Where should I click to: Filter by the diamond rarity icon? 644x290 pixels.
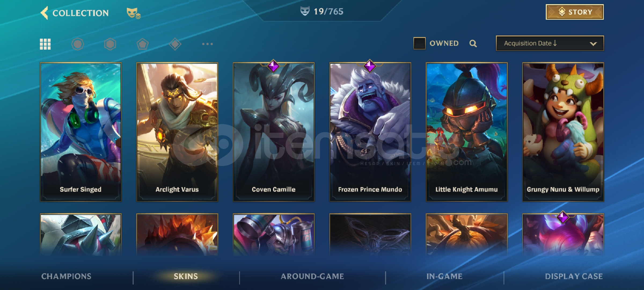point(175,44)
